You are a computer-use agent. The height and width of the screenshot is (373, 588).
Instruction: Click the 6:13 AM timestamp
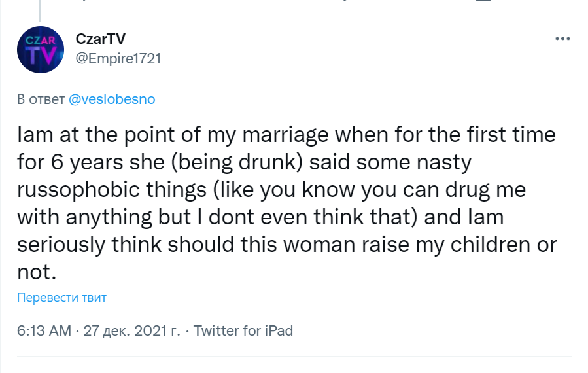click(x=43, y=330)
